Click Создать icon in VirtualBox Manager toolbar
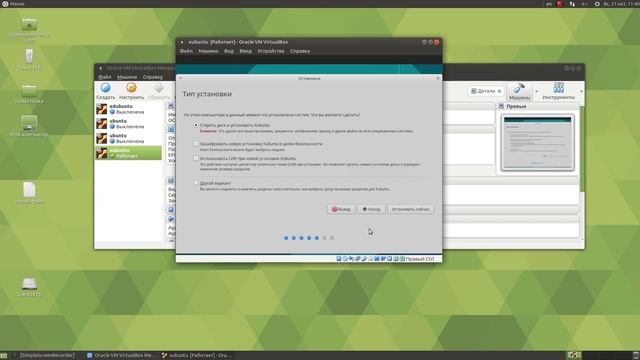The width and height of the screenshot is (640, 360). 105,88
